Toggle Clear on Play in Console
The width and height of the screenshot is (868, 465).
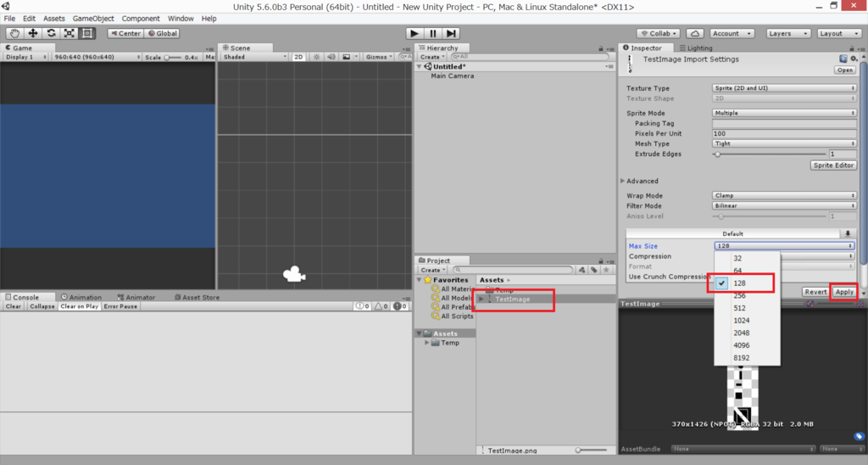(x=79, y=306)
